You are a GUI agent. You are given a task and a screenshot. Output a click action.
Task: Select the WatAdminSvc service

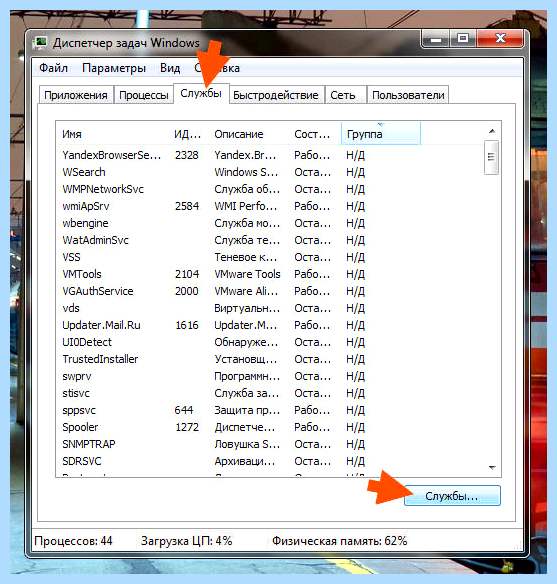point(271,240)
